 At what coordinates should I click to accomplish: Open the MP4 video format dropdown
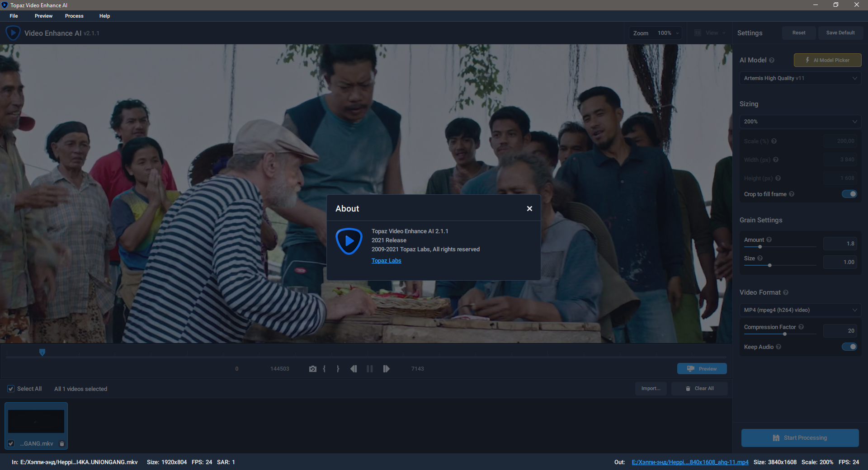pyautogui.click(x=800, y=310)
